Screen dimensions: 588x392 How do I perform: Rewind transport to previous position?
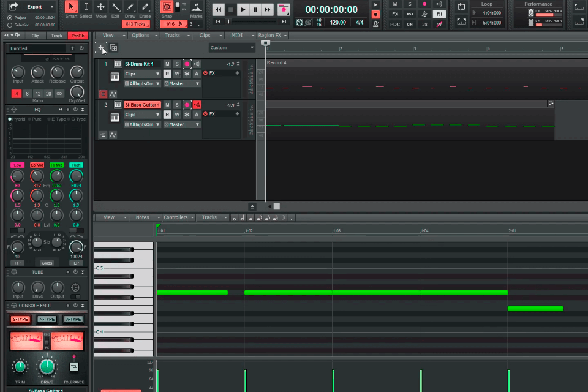tap(218, 9)
